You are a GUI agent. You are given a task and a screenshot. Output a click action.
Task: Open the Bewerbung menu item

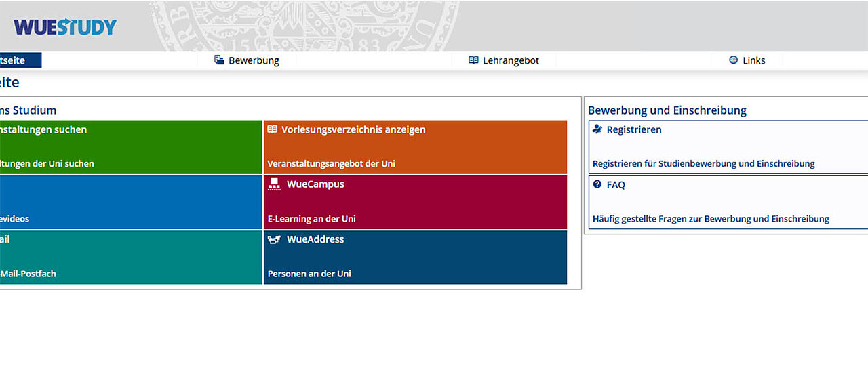[x=254, y=60]
